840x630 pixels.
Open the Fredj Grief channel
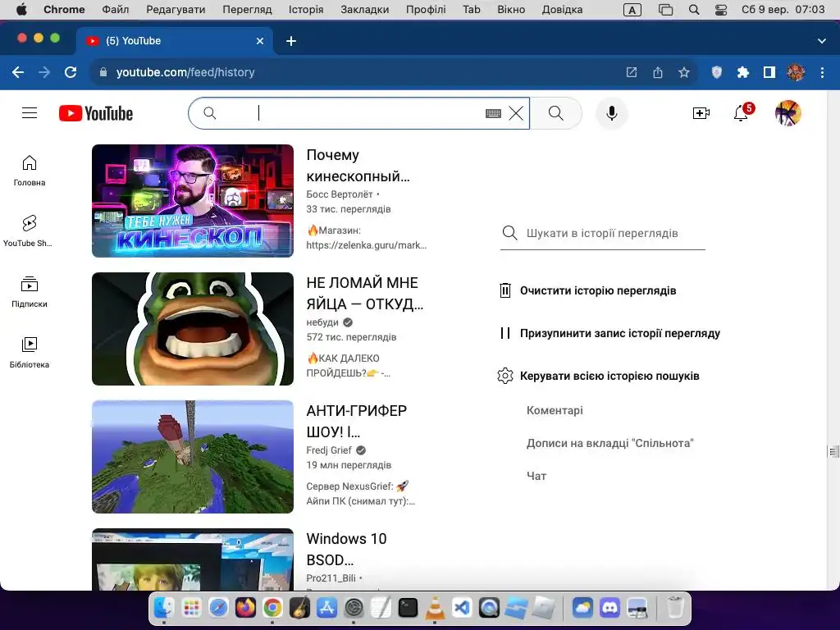click(329, 450)
